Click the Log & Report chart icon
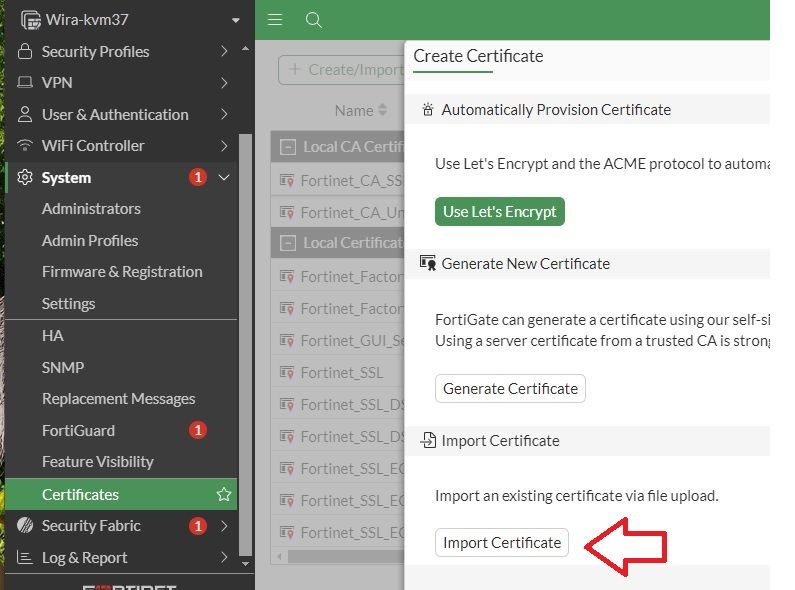795x590 pixels. click(25, 558)
